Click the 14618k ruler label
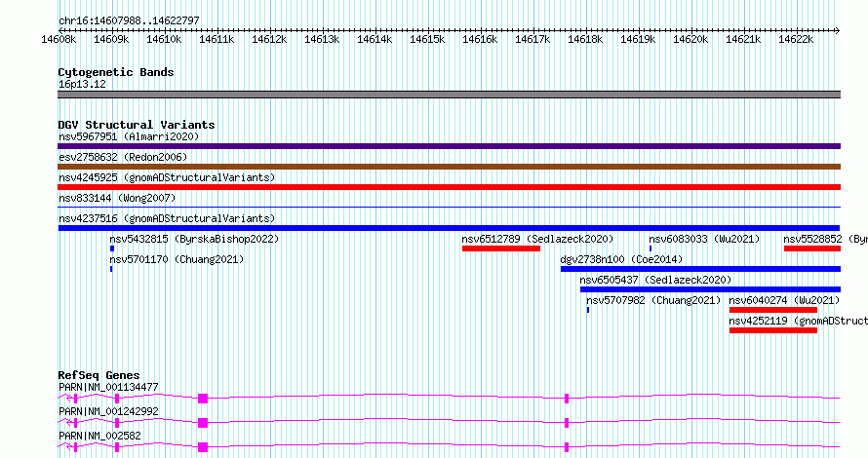This screenshot has width=868, height=458. coord(585,39)
